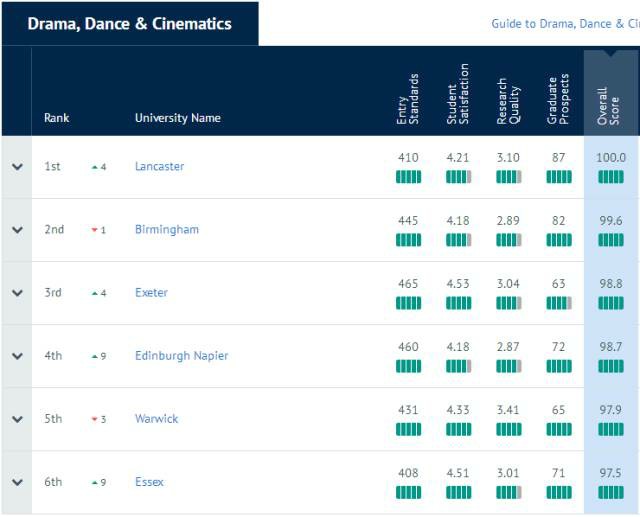The height and width of the screenshot is (517, 640).
Task: Click Birmingham's Research Quality bar indicator
Action: click(x=509, y=240)
